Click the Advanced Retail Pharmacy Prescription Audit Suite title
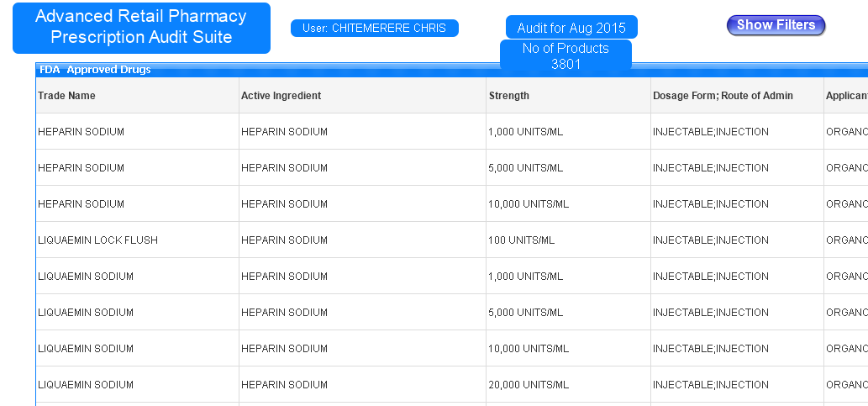Viewport: 868px width, 406px height. (141, 27)
